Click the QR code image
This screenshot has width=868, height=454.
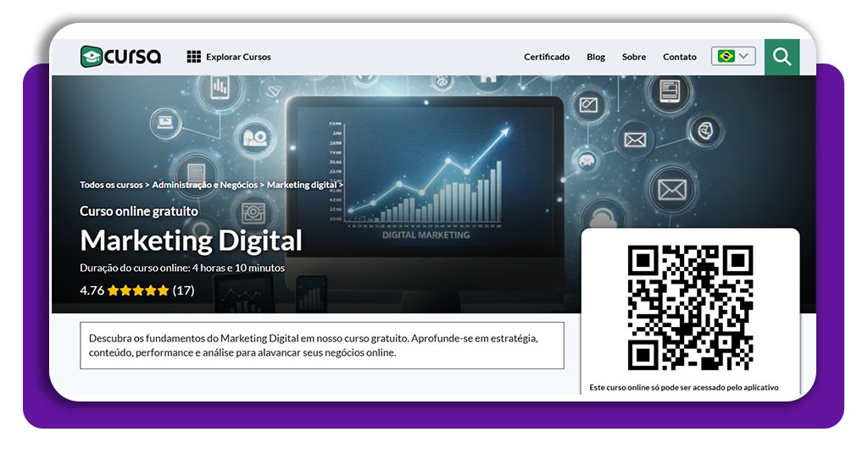[690, 307]
